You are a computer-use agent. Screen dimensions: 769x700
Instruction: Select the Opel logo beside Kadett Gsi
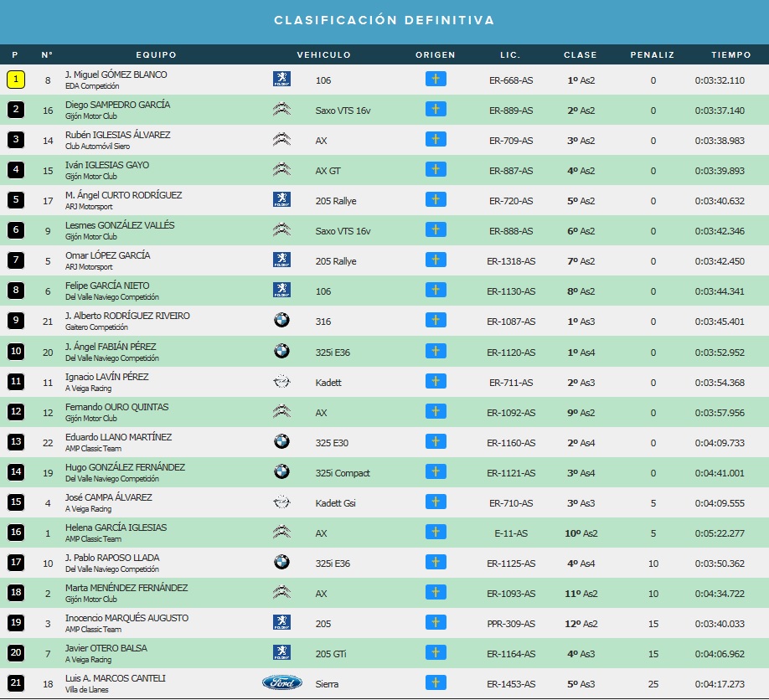tap(281, 502)
